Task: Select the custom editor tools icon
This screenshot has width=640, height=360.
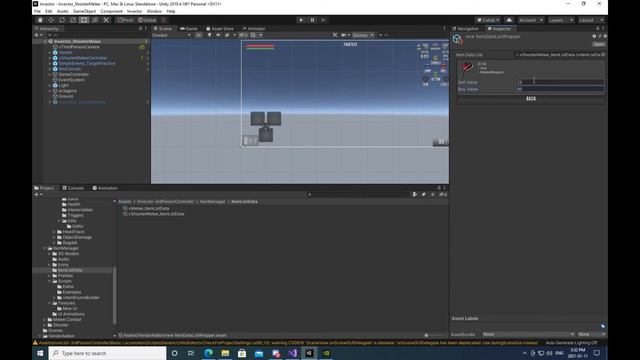Action: tap(106, 20)
